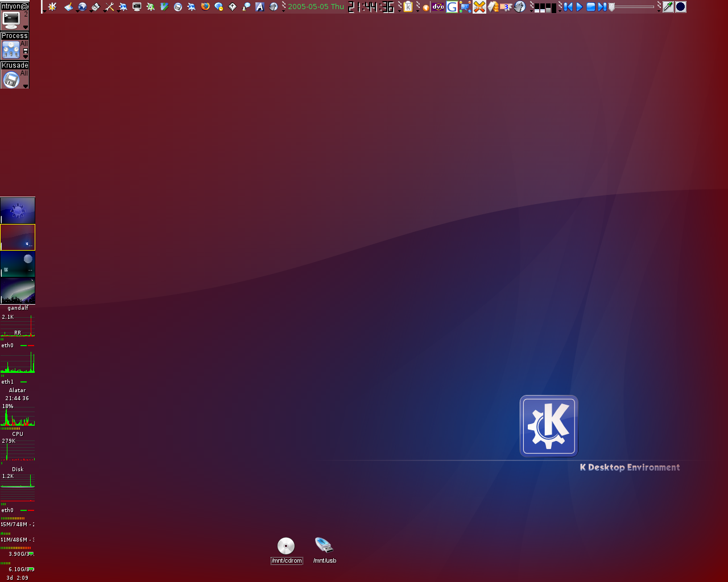Expand the terminal task group arrow

tap(26, 27)
